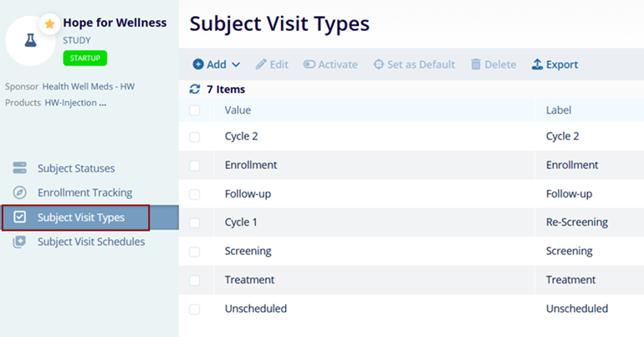Click the star favorite icon on study

49,24
